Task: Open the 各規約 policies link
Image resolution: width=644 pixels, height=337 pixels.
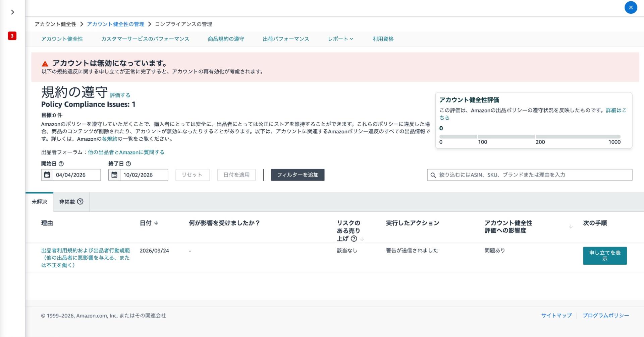Action: pyautogui.click(x=109, y=139)
